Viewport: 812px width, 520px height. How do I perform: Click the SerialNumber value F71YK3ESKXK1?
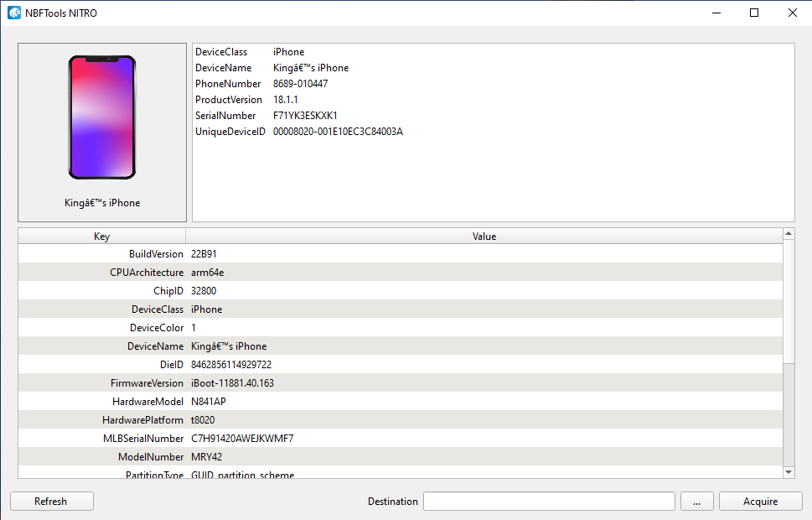coord(305,116)
